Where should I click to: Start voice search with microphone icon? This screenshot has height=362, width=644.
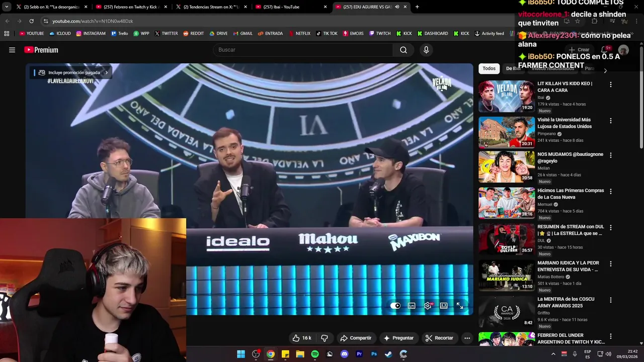[x=426, y=50]
